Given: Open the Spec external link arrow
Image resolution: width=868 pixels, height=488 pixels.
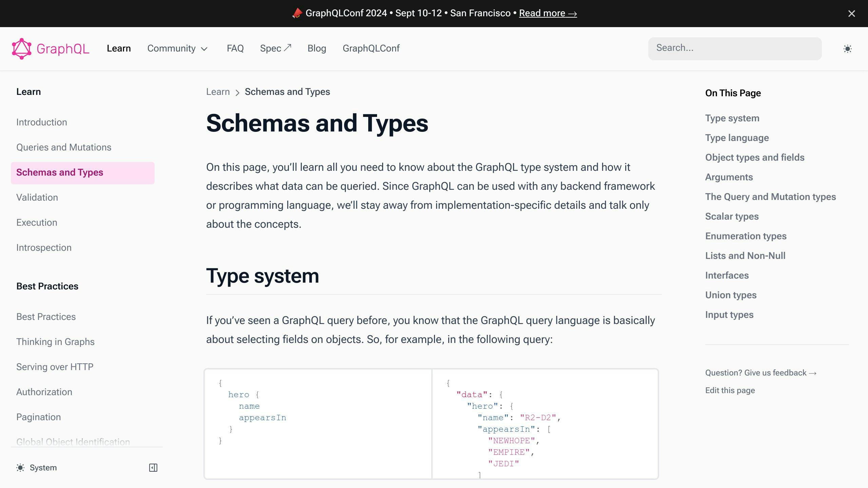Looking at the screenshot, I should (x=288, y=47).
